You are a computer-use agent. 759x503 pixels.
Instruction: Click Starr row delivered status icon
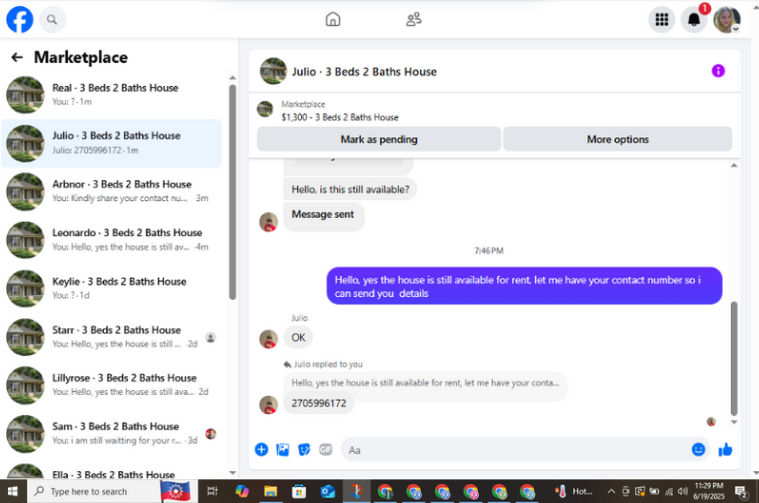(x=210, y=337)
